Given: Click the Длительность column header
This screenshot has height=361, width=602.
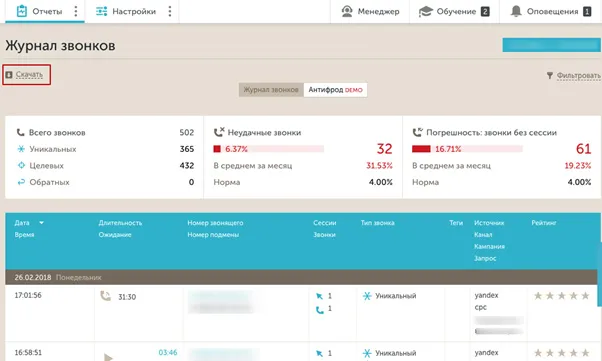Looking at the screenshot, I should point(120,223).
